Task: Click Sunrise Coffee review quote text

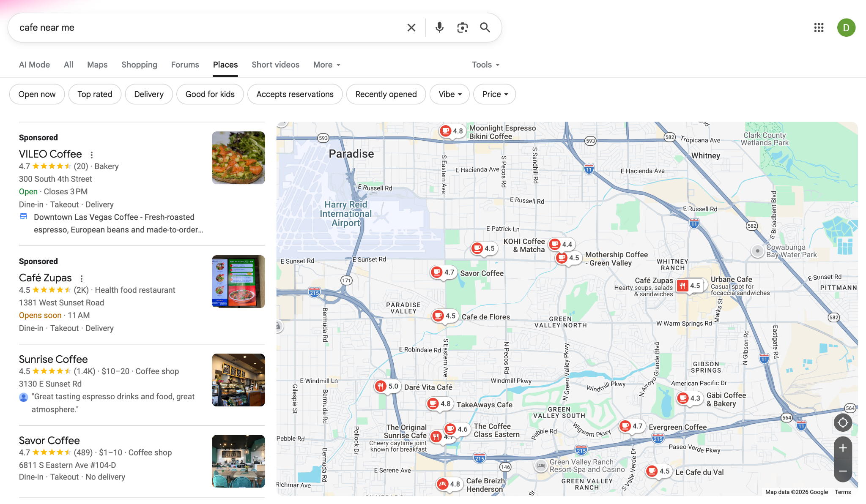Action: click(x=113, y=403)
